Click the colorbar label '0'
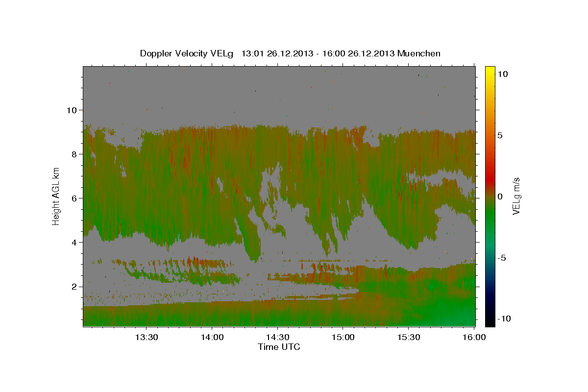Viewport: 588px width, 392px height. (500, 196)
